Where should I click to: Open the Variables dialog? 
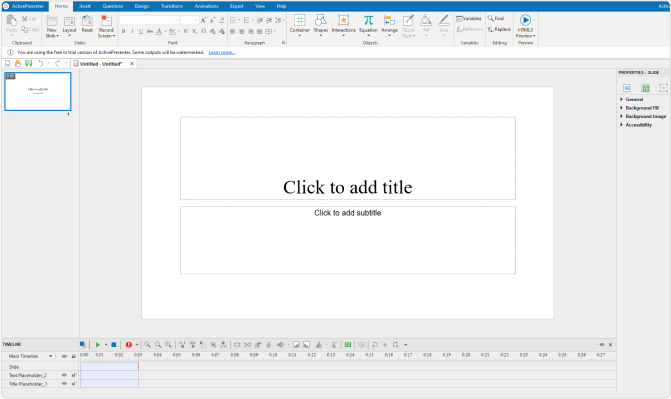[x=469, y=18]
